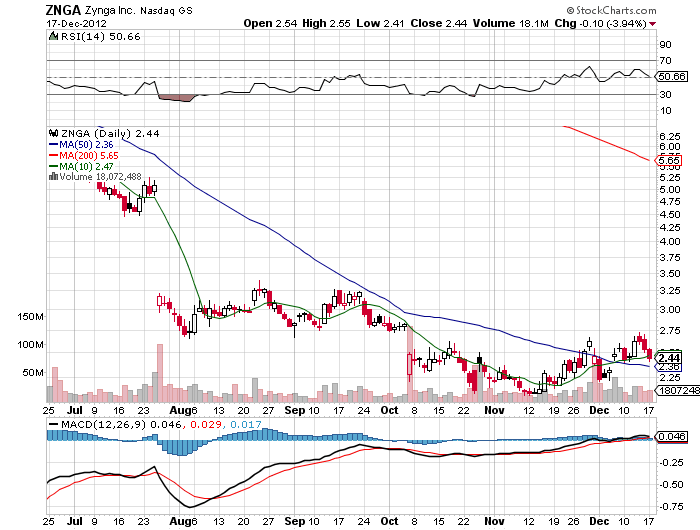The height and width of the screenshot is (530, 700).
Task: Click the 70 overbought level on RSI axis
Action: [665, 60]
